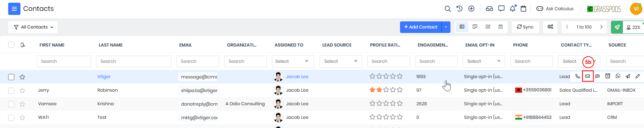Click A Odio Consulting organization cell
Screen dimensions: 644x128
pyautogui.click(x=245, y=104)
